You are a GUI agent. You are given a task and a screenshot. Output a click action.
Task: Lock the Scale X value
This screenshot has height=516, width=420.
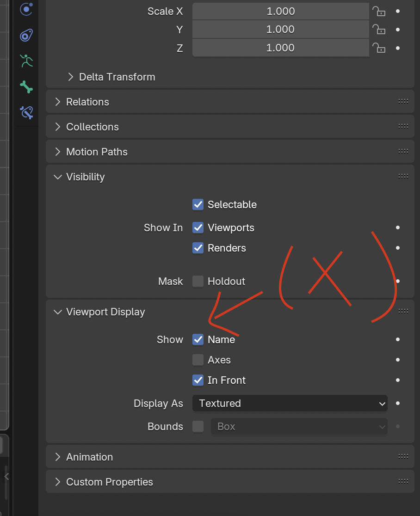point(379,11)
